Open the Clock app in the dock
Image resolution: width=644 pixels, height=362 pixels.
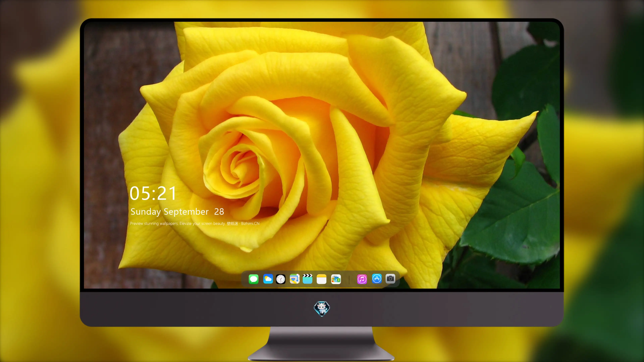[x=281, y=279]
